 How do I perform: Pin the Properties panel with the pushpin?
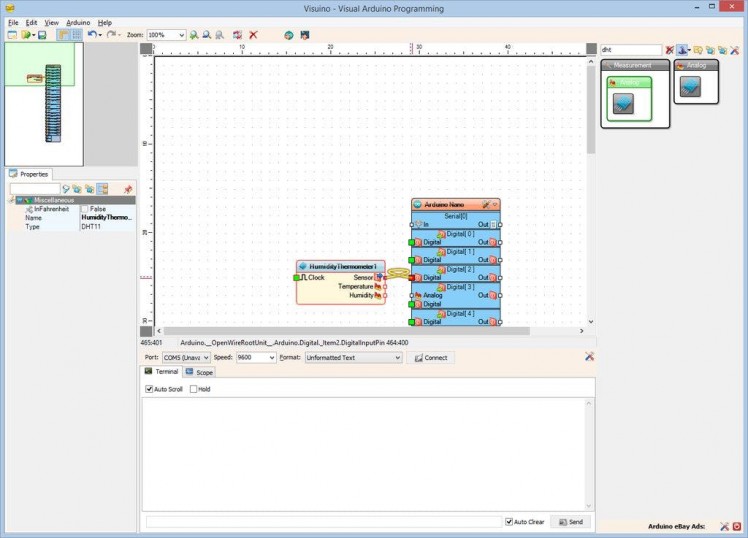click(128, 189)
